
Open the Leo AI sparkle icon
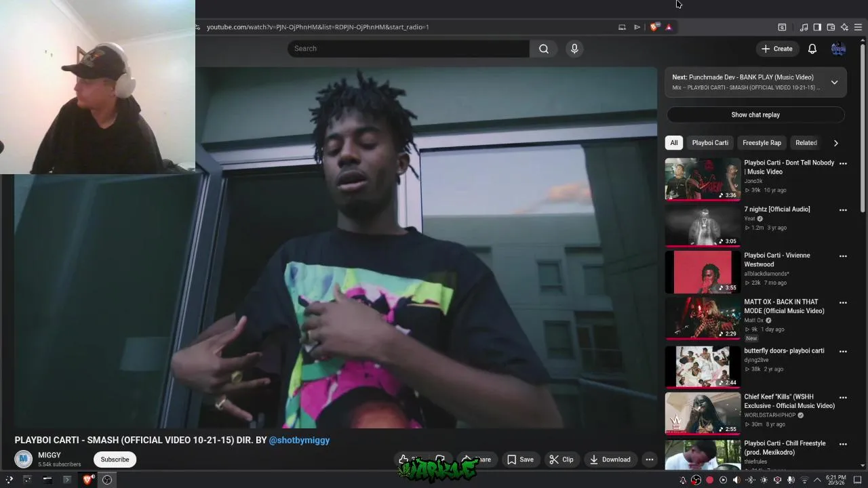(x=844, y=27)
